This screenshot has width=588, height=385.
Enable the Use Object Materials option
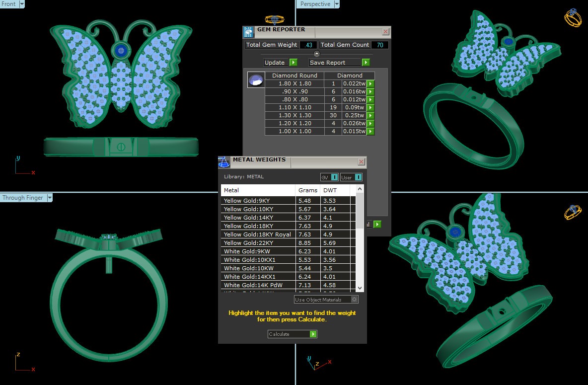pos(354,300)
